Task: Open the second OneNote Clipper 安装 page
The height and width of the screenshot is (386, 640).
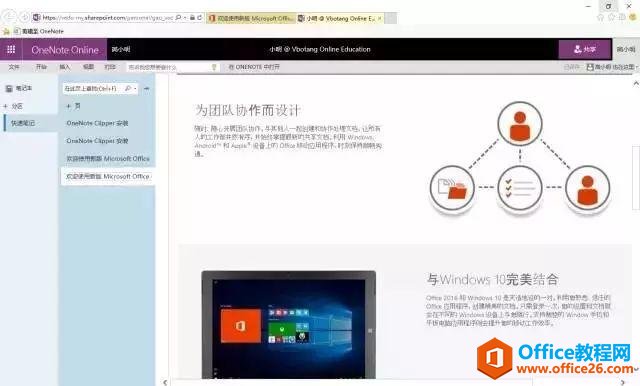Action: [98, 141]
